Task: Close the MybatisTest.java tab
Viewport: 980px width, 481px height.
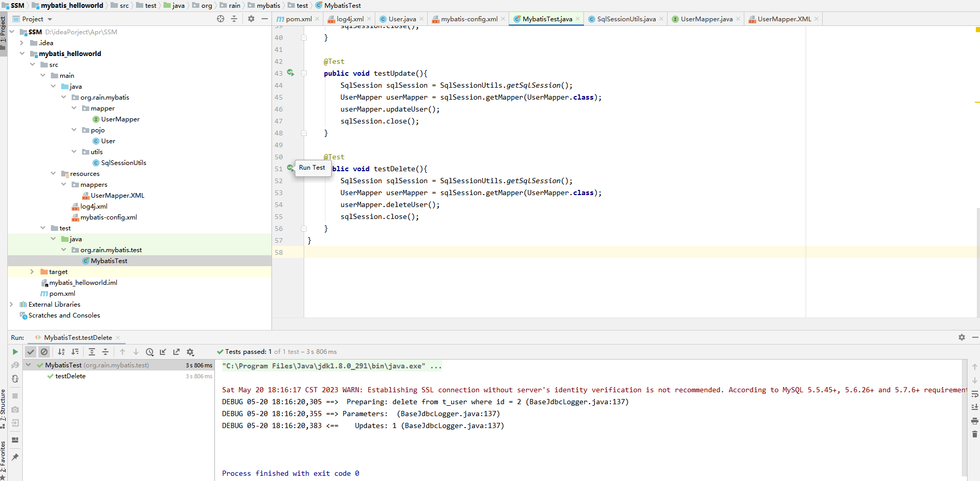Action: click(578, 19)
